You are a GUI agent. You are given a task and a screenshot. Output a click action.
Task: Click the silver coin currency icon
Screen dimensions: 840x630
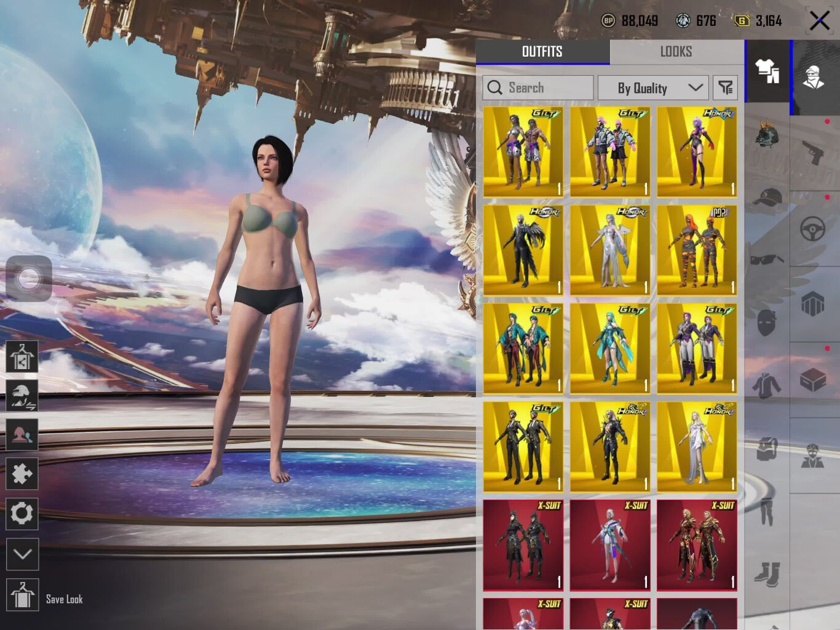(x=683, y=21)
